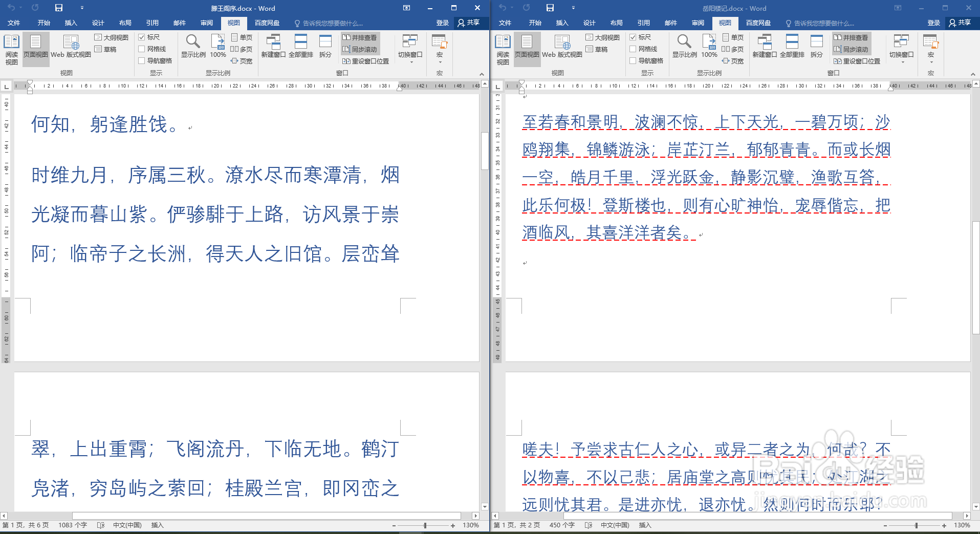Open Switch Windows dropdown in left window

tap(410, 49)
